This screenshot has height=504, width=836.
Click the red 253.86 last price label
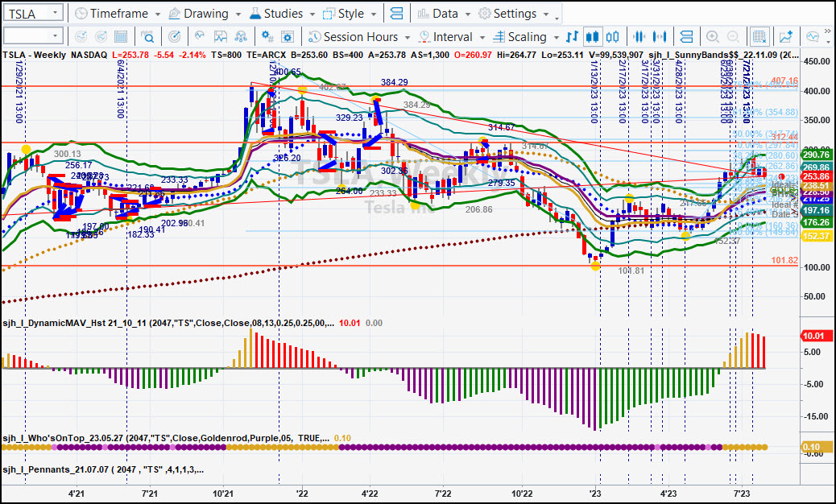[x=816, y=176]
